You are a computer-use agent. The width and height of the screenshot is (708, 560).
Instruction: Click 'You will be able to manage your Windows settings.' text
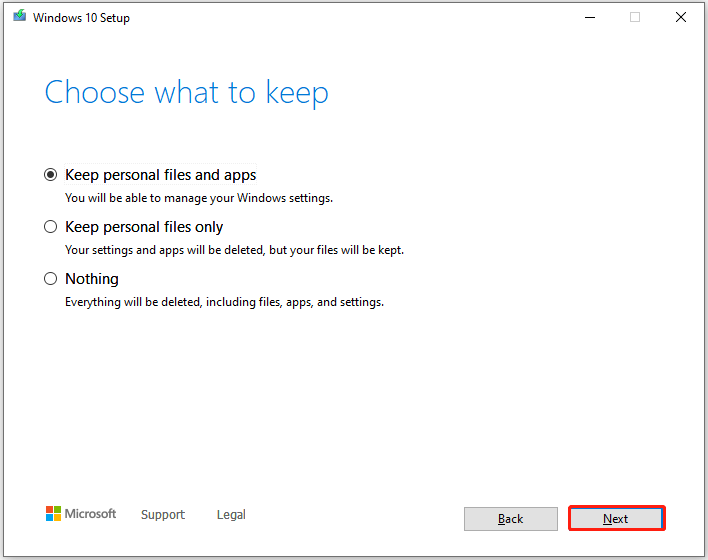tap(199, 198)
